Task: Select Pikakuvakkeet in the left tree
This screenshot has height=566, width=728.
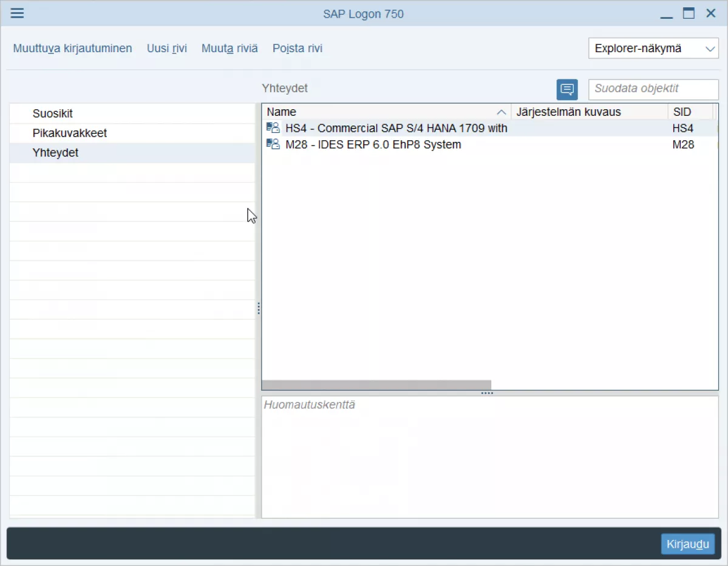Action: (132, 133)
